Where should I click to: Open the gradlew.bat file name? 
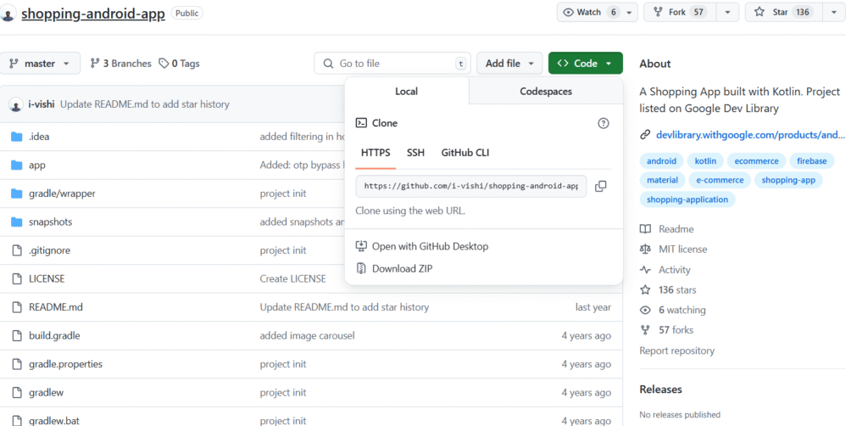pyautogui.click(x=53, y=421)
